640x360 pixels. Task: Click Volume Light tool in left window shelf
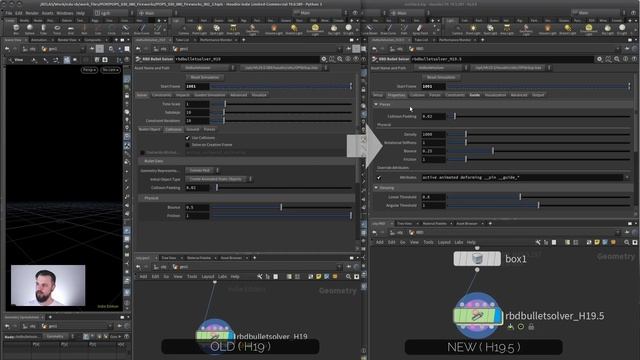tap(274, 29)
